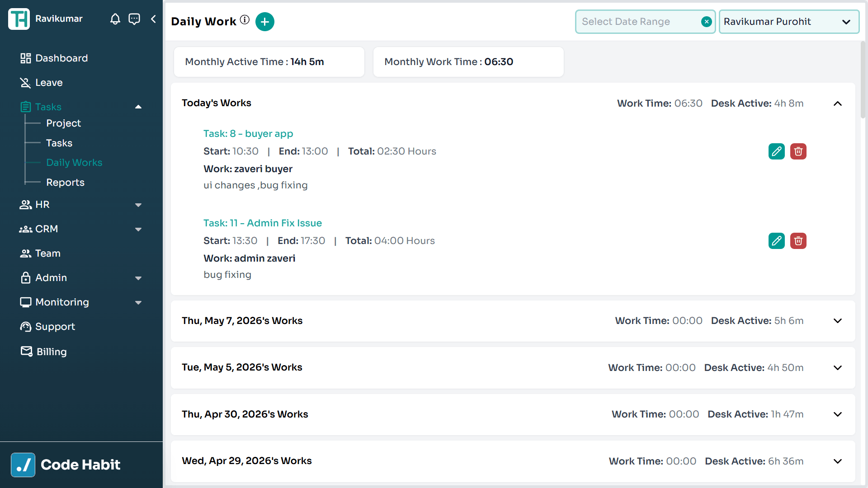Image resolution: width=868 pixels, height=488 pixels.
Task: Click the Tasks sidebar clipboard icon
Action: pyautogui.click(x=25, y=107)
